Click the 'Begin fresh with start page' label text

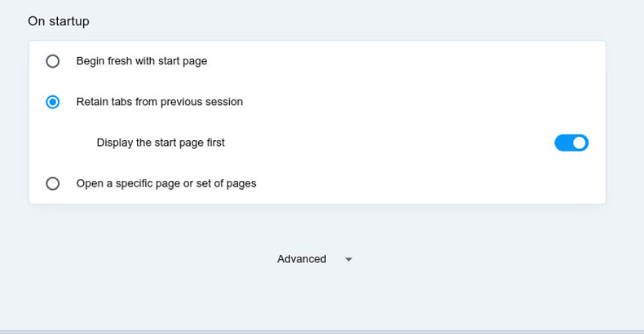pos(142,61)
